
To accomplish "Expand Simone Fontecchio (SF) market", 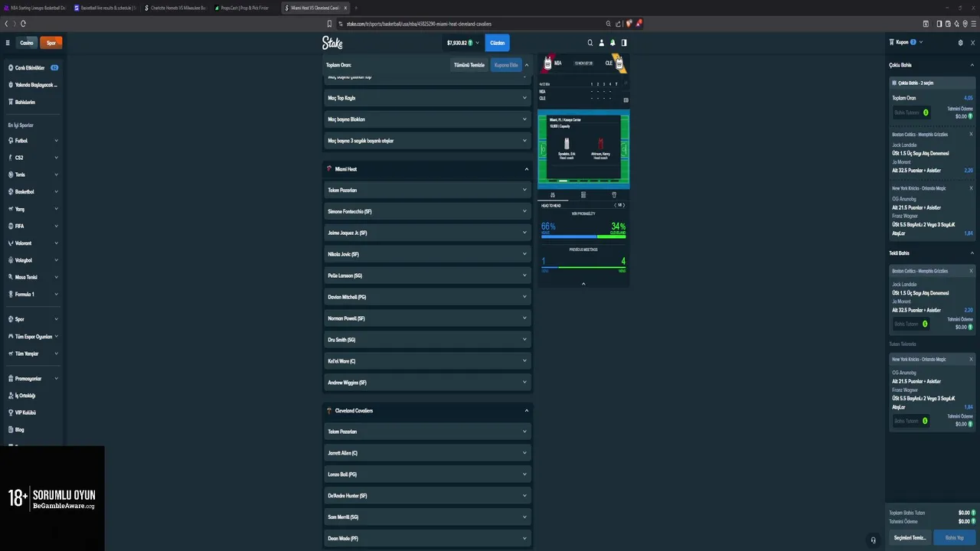I will pyautogui.click(x=427, y=211).
